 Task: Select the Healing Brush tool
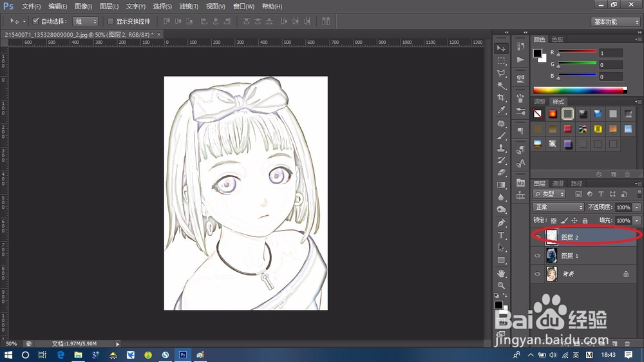click(x=501, y=123)
